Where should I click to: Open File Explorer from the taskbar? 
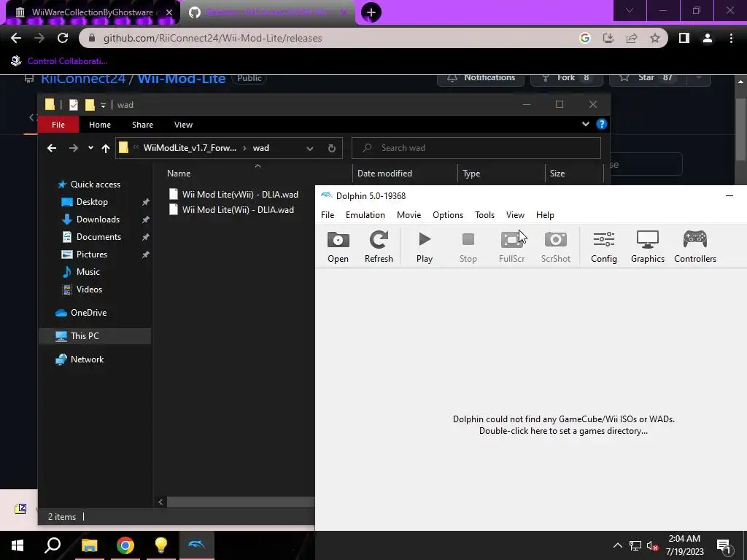coord(89,545)
